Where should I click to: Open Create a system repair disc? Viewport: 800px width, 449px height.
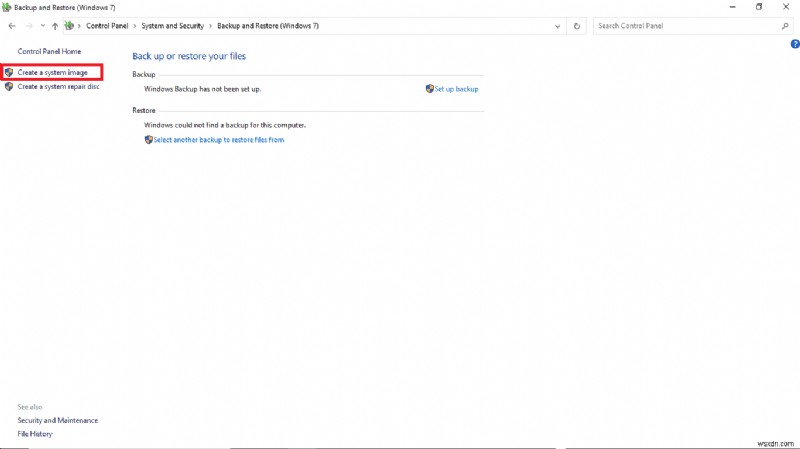coord(59,87)
